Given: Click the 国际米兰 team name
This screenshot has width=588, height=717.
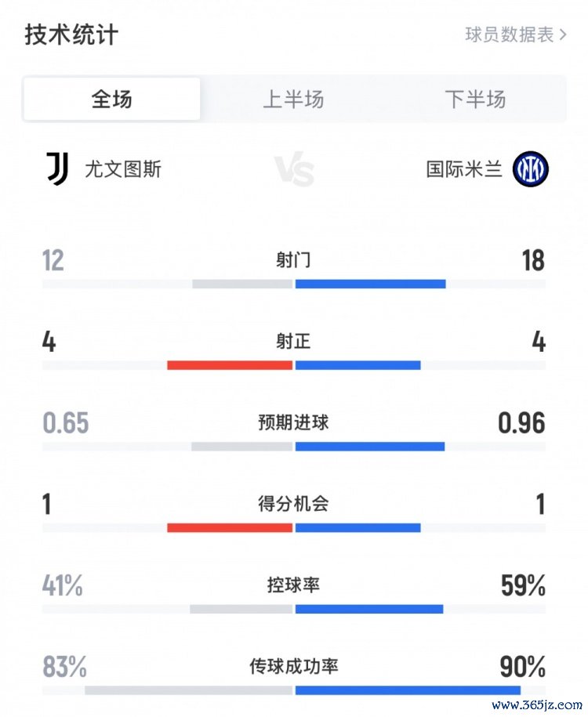Looking at the screenshot, I should click(x=464, y=169).
